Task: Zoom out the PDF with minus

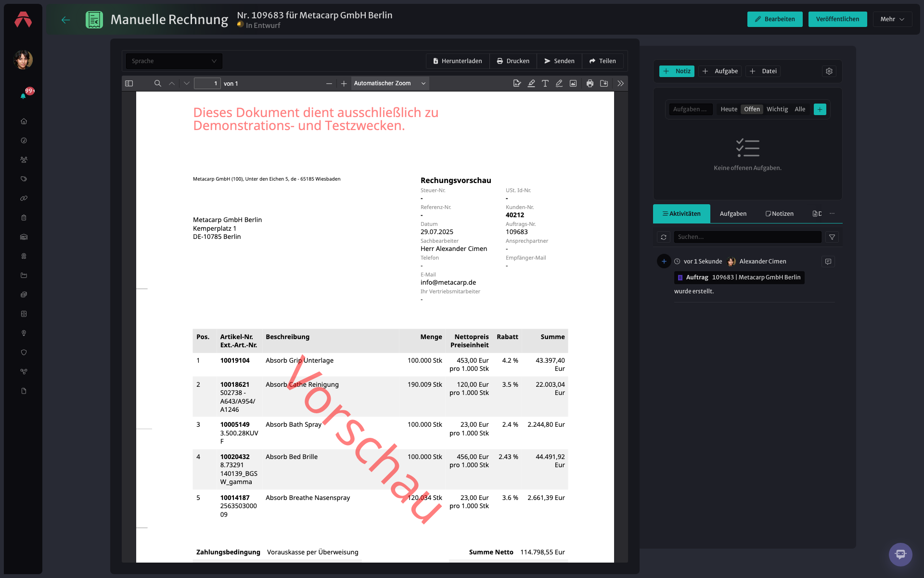Action: (x=329, y=83)
